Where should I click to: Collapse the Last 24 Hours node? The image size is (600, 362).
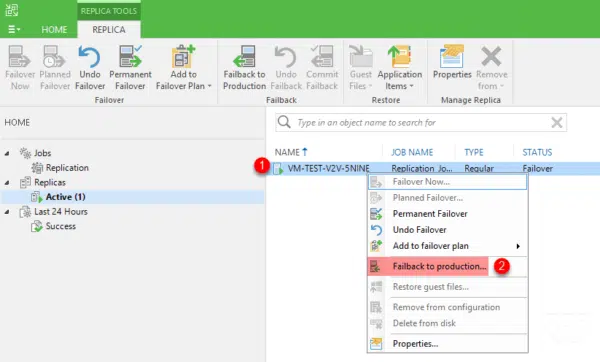(x=7, y=212)
